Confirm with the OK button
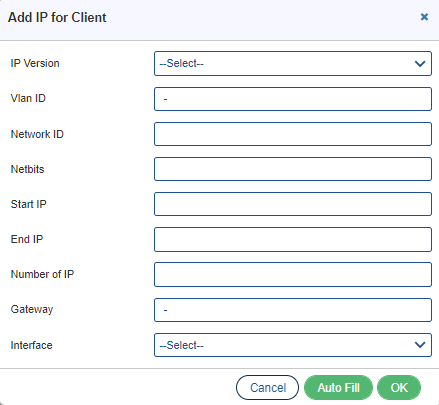The height and width of the screenshot is (405, 439). click(x=399, y=387)
